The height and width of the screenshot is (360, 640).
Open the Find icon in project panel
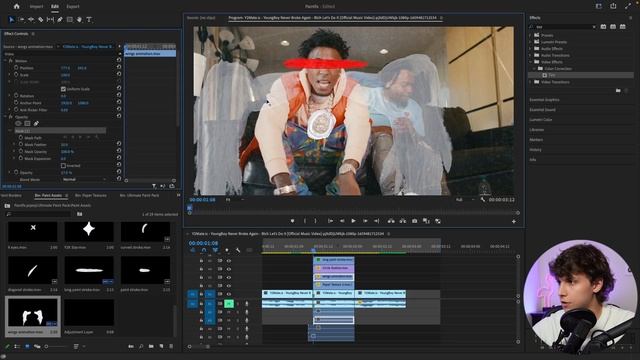(x=141, y=346)
